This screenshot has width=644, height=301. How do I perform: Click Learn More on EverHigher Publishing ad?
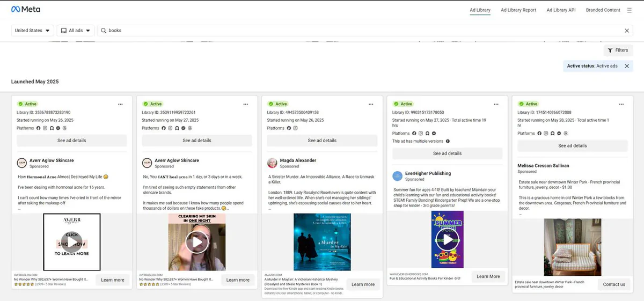488,276
